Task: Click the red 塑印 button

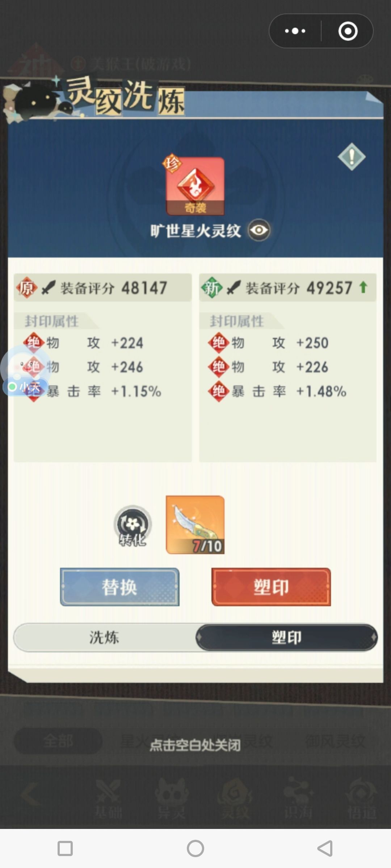Action: [271, 587]
